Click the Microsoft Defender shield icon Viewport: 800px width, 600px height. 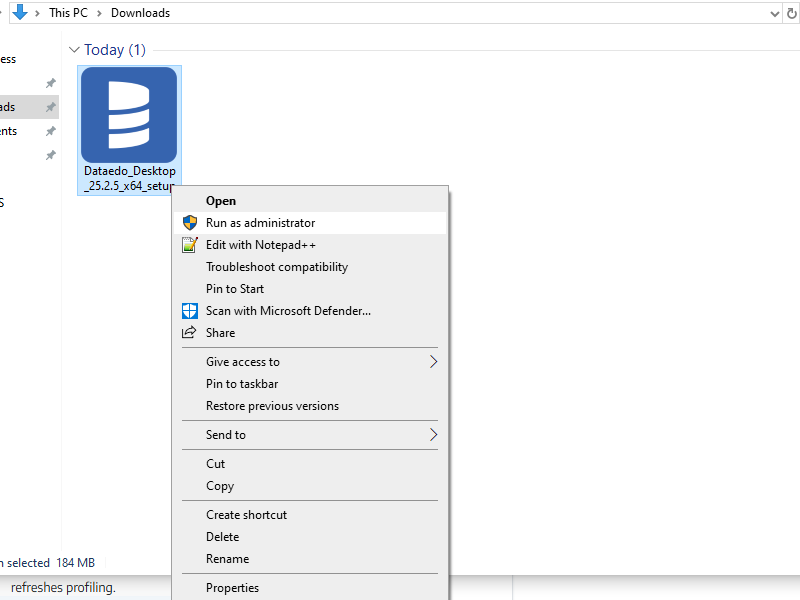pyautogui.click(x=190, y=311)
